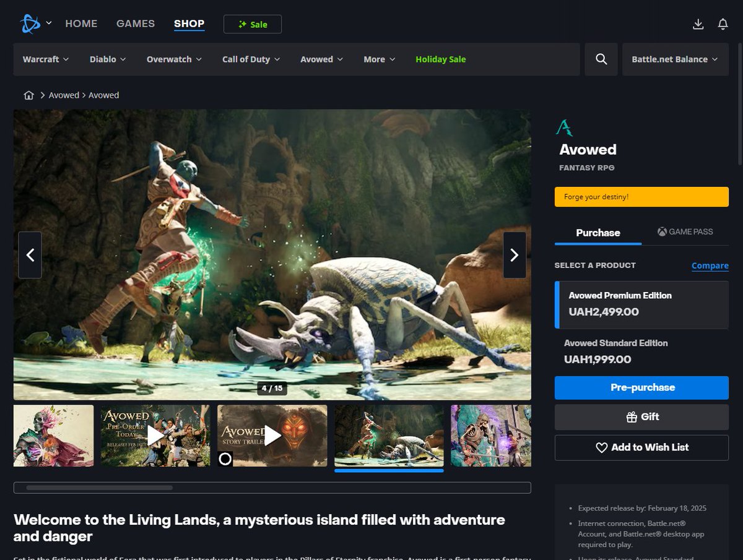This screenshot has height=560, width=743.
Task: Expand the Warcraft shop menu
Action: pos(46,59)
